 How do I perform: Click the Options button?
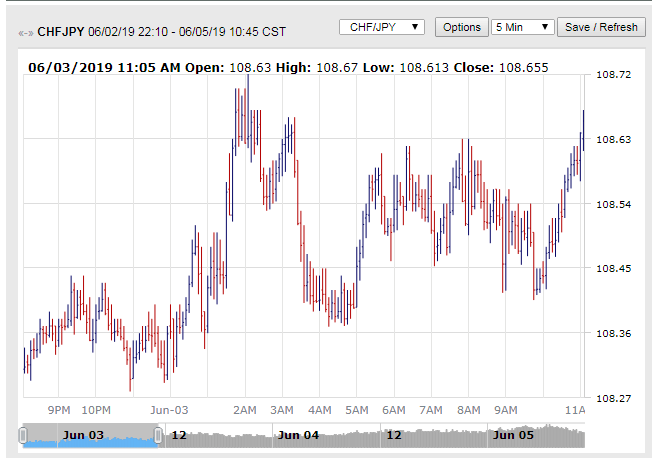point(462,27)
